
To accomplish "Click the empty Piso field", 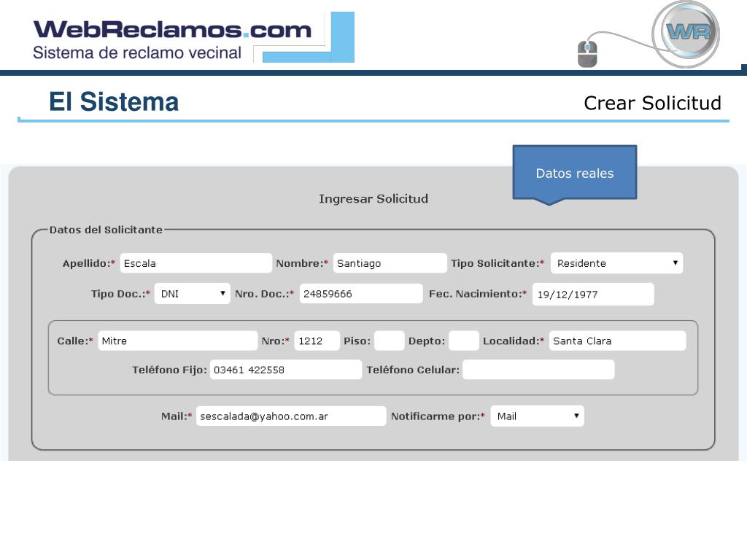I will (390, 341).
